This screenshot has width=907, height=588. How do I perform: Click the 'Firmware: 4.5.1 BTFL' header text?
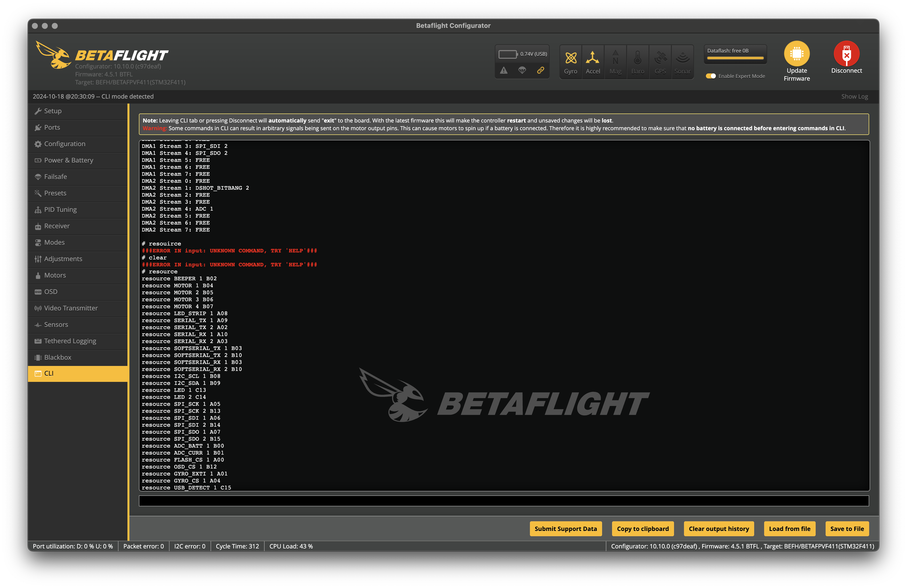[104, 74]
